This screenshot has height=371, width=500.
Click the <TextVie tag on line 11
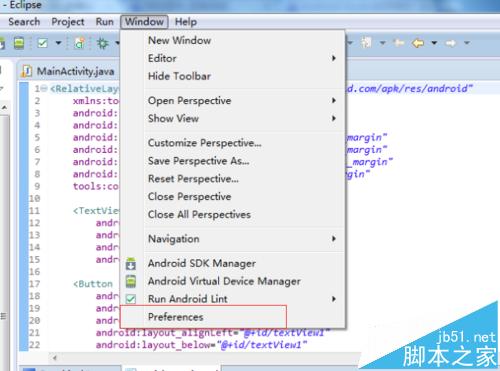coord(96,211)
